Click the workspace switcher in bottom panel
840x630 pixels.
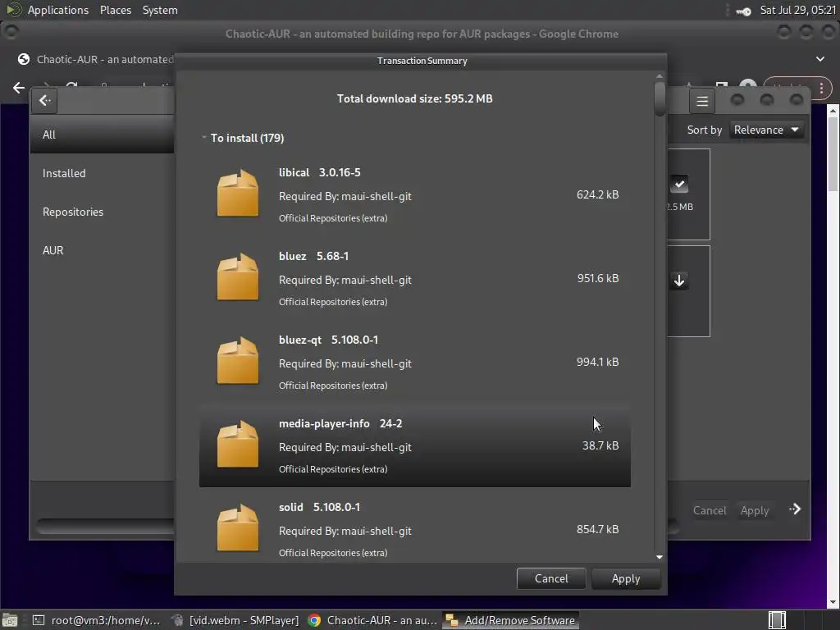(777, 620)
